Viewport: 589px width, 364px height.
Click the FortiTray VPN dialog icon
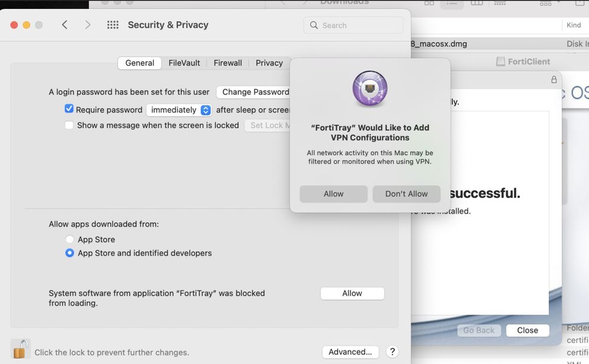click(370, 89)
